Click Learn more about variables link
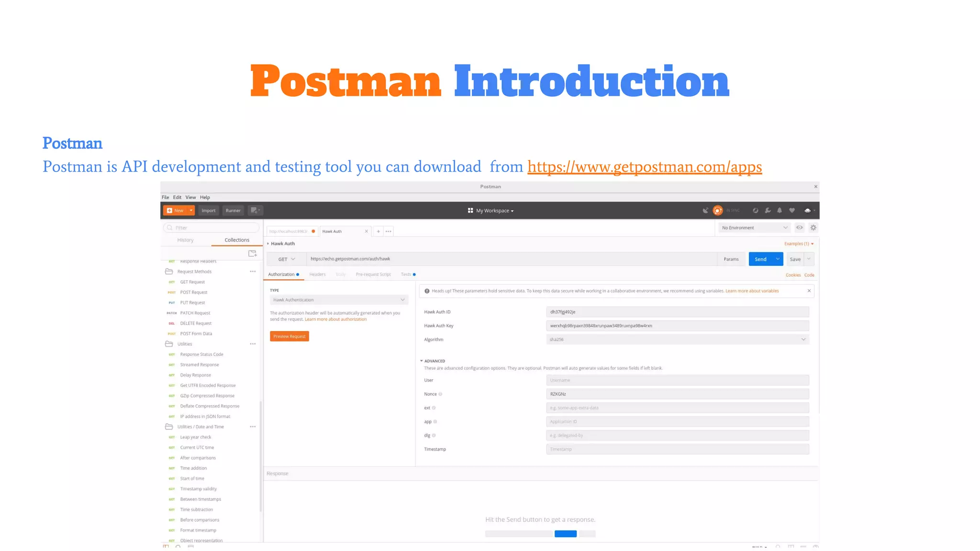 752,291
